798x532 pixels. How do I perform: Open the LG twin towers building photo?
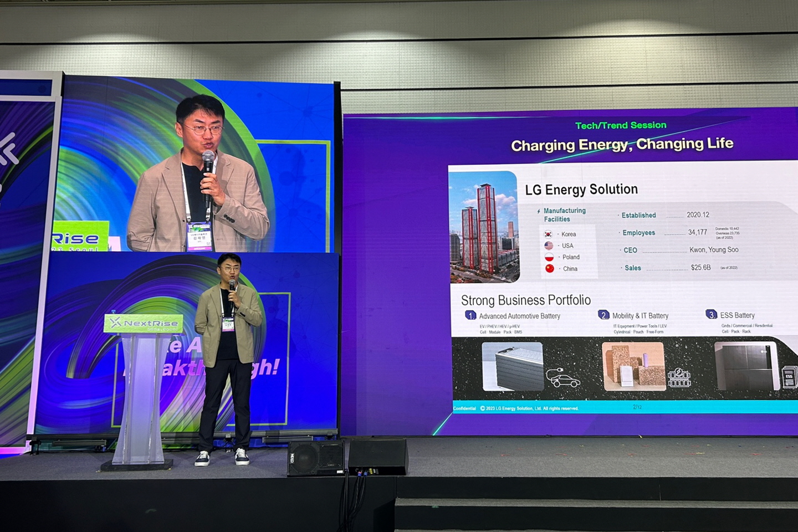tap(484, 227)
